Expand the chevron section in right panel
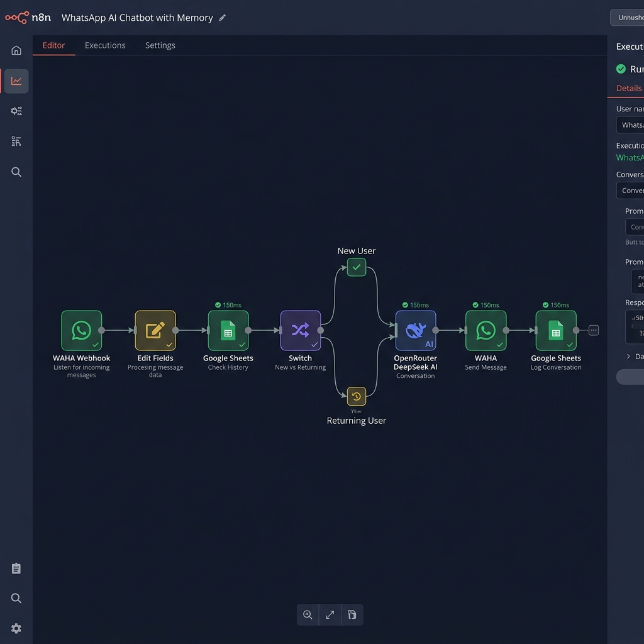 coord(628,357)
